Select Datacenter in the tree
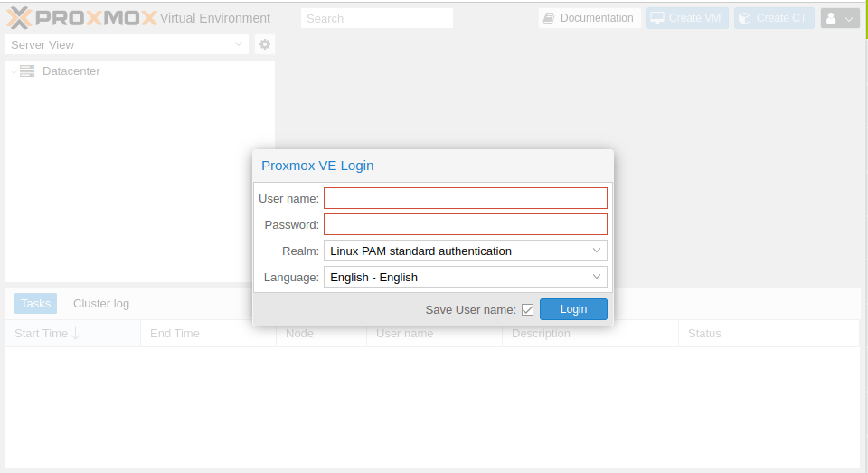This screenshot has width=868, height=473. [x=71, y=71]
